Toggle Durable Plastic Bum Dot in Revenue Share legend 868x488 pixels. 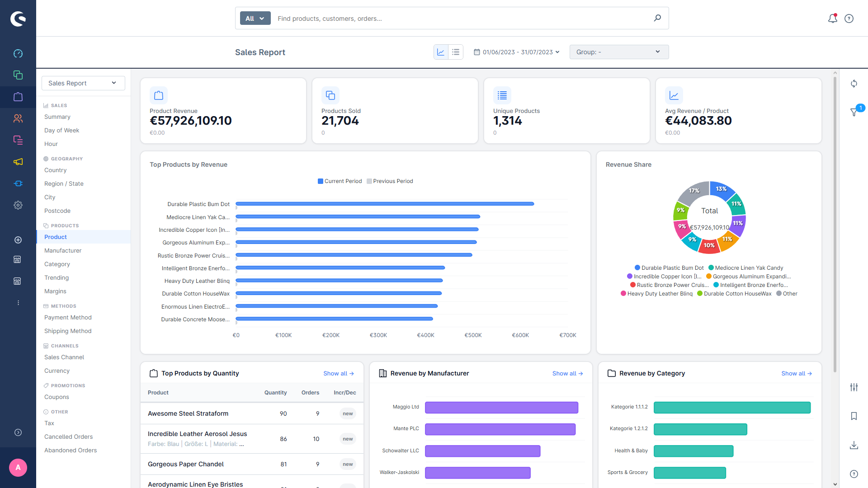pyautogui.click(x=669, y=268)
